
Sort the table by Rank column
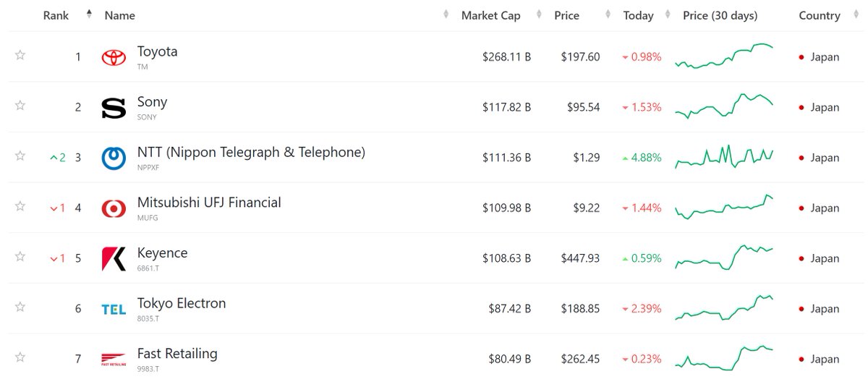(56, 15)
